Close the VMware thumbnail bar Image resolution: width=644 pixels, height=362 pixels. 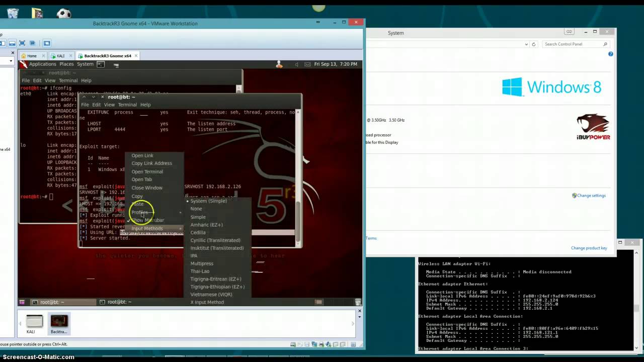pyautogui.click(x=359, y=311)
